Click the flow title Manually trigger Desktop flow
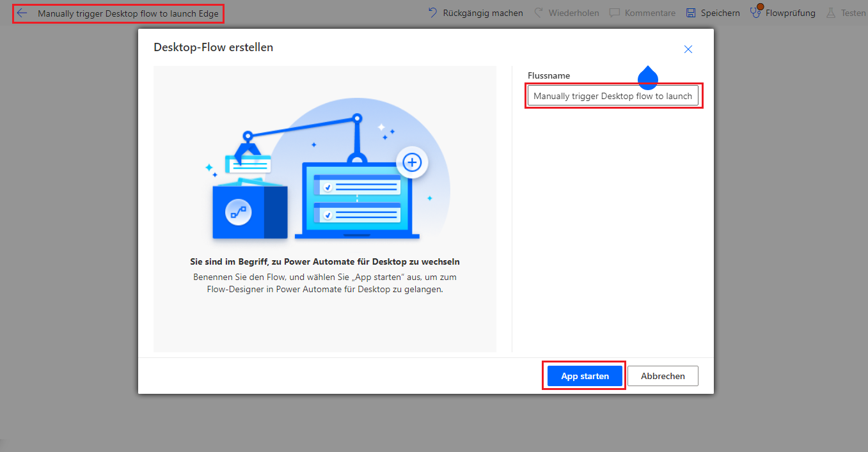 (x=128, y=13)
